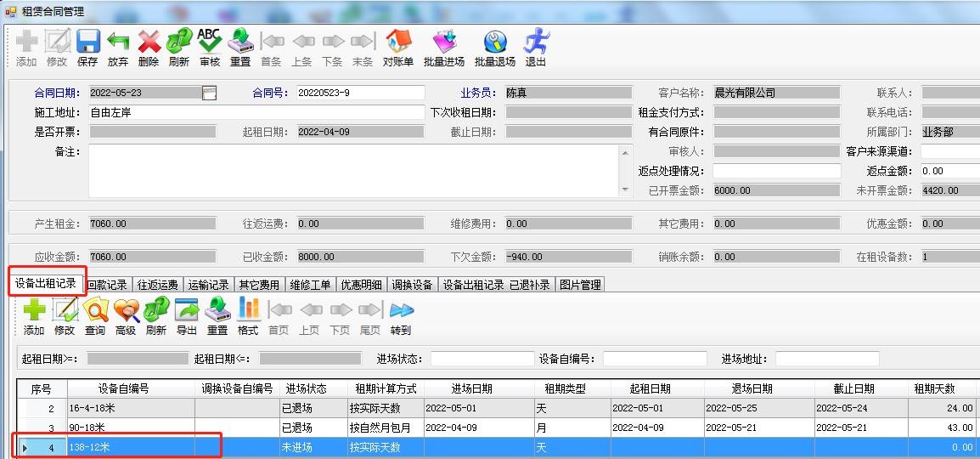Click the lower toolbar 重置 icon
980x459 pixels.
tap(217, 309)
